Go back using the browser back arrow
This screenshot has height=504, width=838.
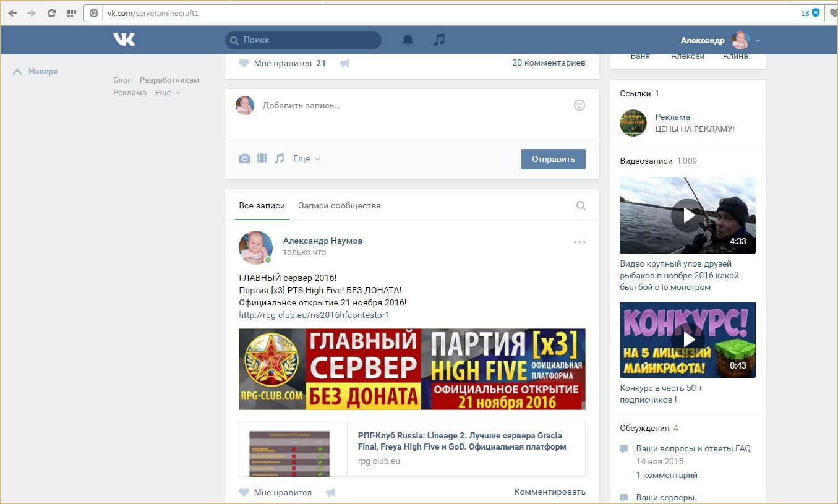(12, 13)
